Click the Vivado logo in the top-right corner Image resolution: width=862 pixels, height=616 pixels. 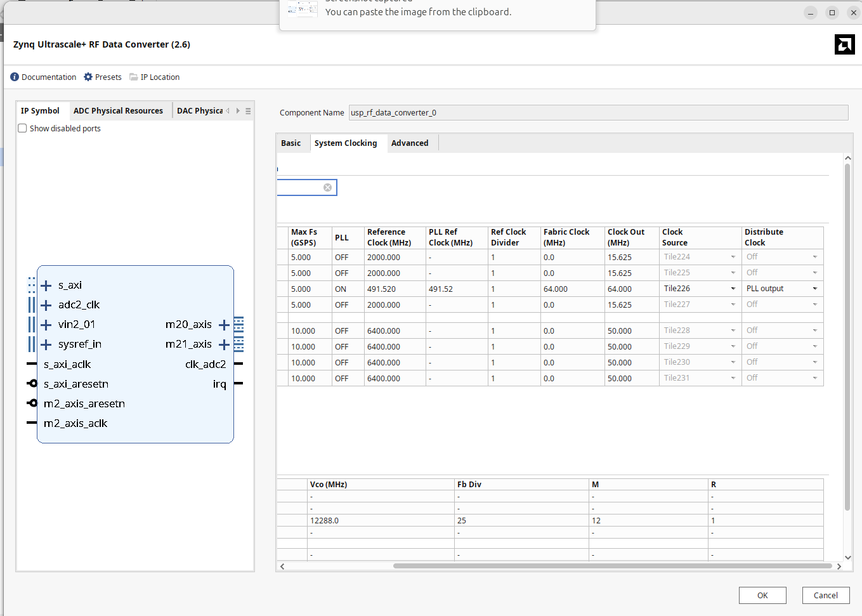(845, 44)
